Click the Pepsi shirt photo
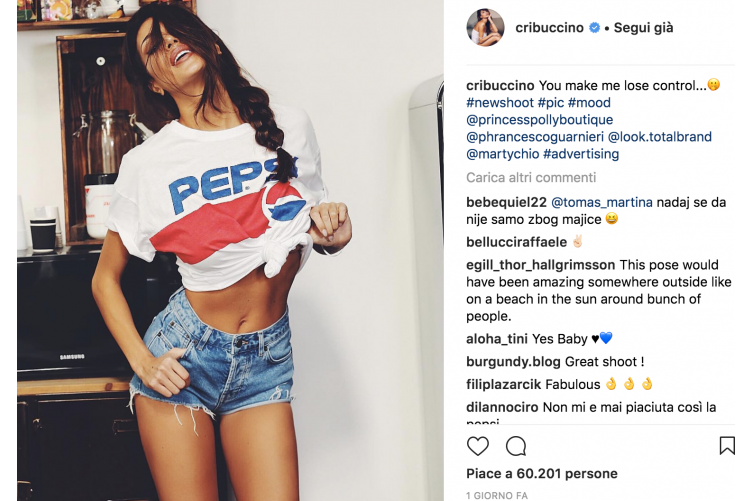This screenshot has width=753, height=501. (x=230, y=250)
